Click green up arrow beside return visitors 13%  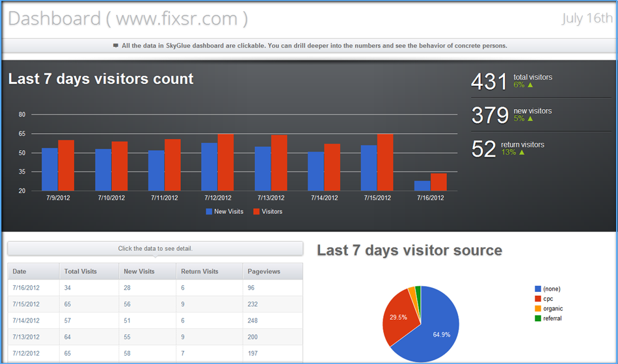pyautogui.click(x=522, y=153)
